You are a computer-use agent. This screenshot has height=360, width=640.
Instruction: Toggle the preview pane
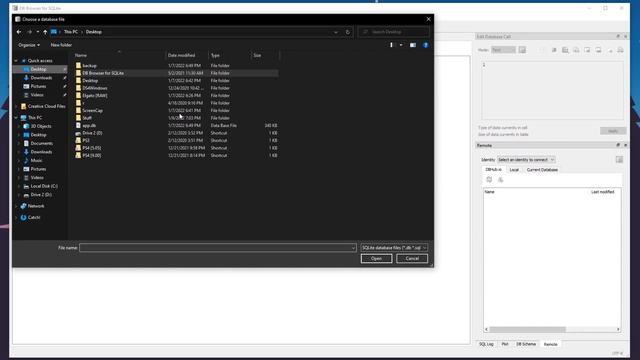coord(413,45)
